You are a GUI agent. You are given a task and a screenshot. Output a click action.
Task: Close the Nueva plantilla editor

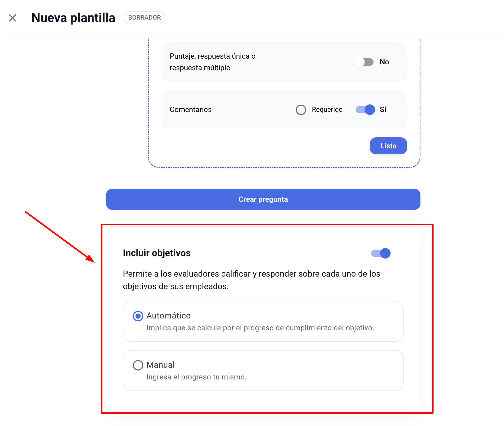click(13, 18)
